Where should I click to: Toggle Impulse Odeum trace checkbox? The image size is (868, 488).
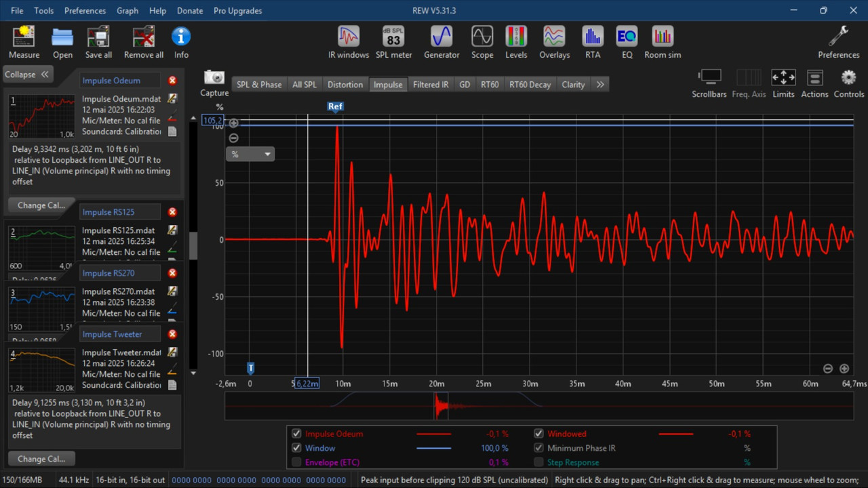296,434
